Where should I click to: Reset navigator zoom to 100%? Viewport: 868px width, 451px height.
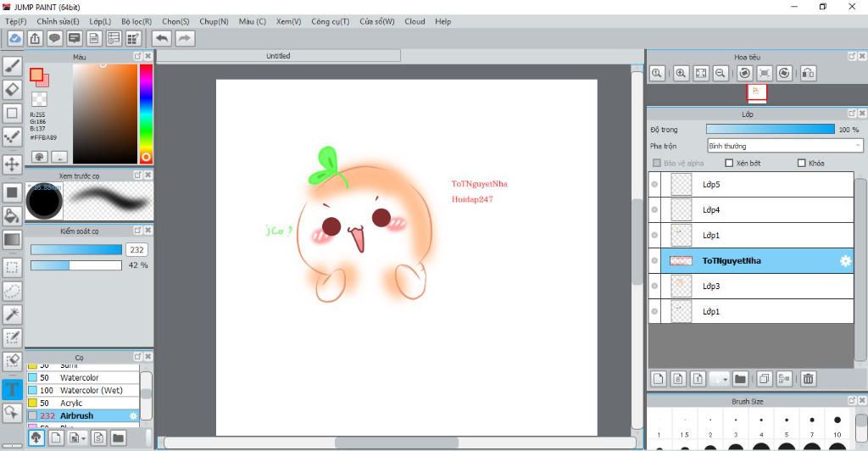point(657,73)
